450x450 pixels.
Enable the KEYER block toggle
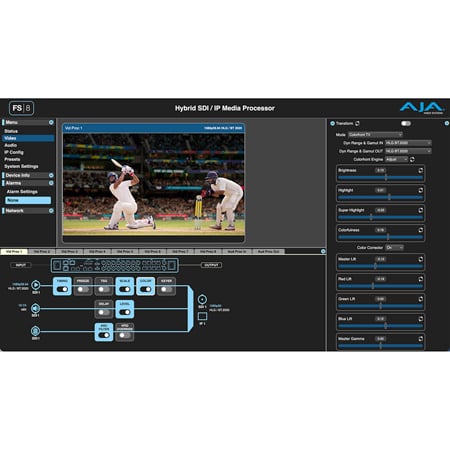166,289
